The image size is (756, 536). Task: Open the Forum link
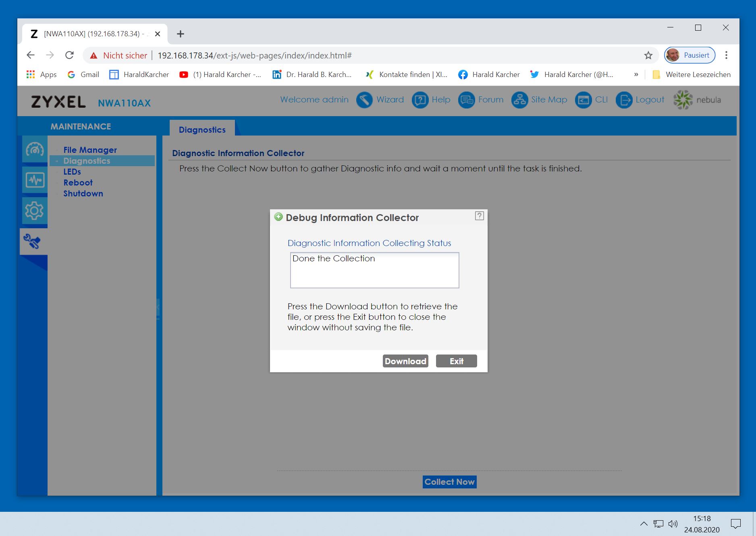[x=491, y=100]
